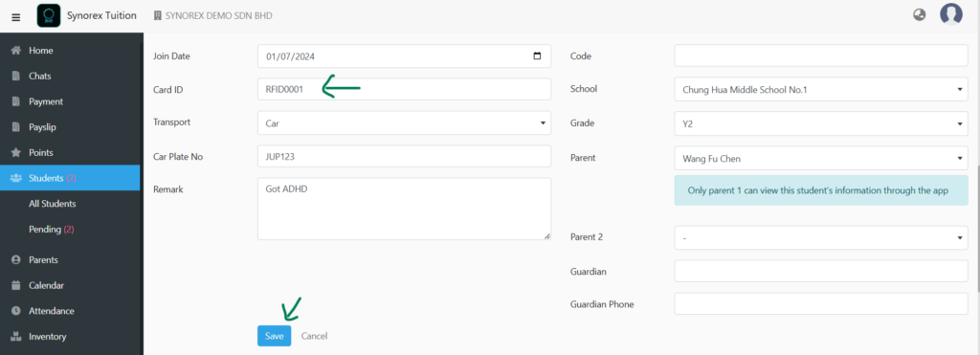Open Payslip in the sidebar
The width and height of the screenshot is (980, 355).
tap(42, 127)
